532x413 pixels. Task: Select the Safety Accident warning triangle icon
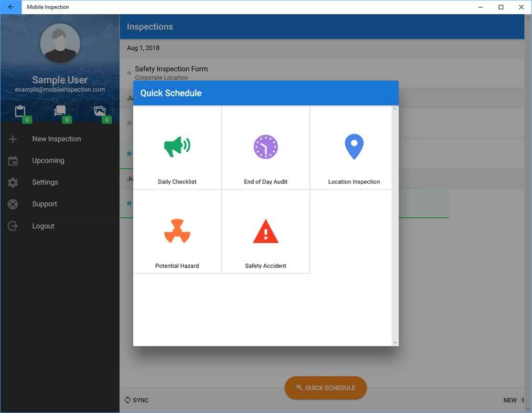(x=265, y=231)
